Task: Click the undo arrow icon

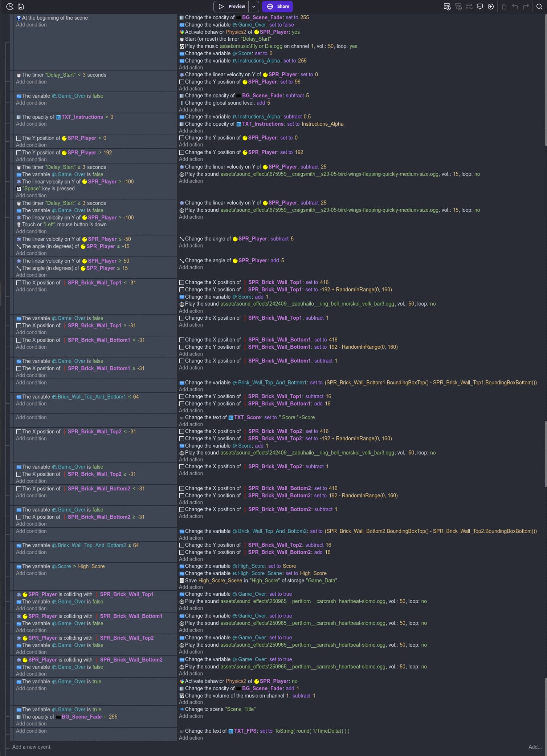Action: pos(515,7)
